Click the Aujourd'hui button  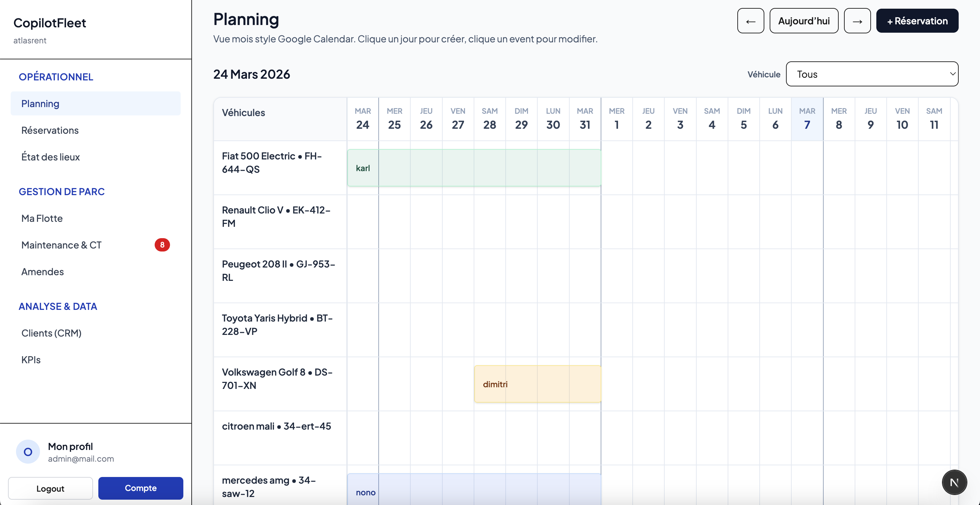pos(804,21)
